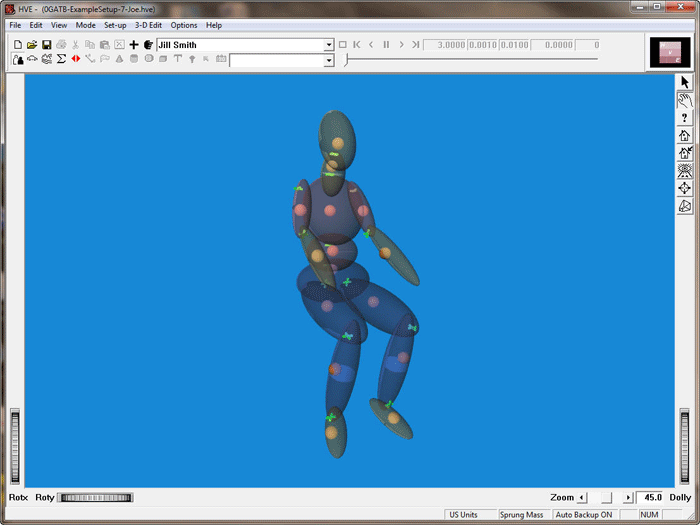Click the New file icon
Image resolution: width=700 pixels, height=525 pixels.
[18, 45]
